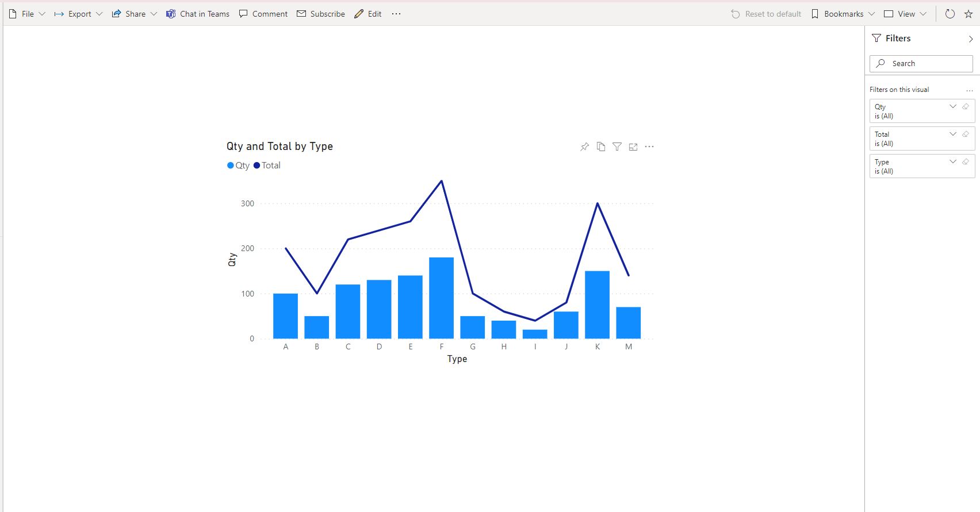980x512 pixels.
Task: Click the Comment button
Action: point(263,14)
